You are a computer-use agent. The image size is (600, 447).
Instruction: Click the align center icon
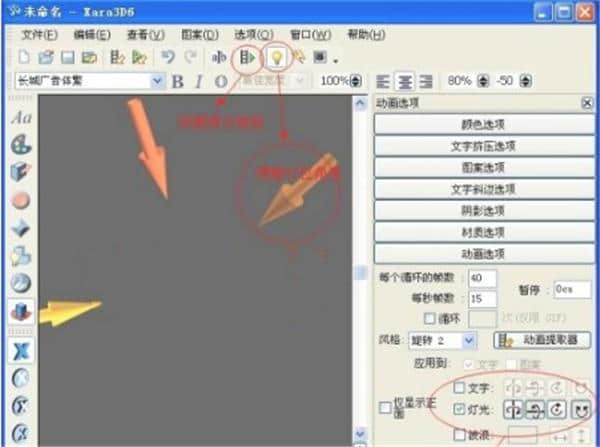(405, 81)
